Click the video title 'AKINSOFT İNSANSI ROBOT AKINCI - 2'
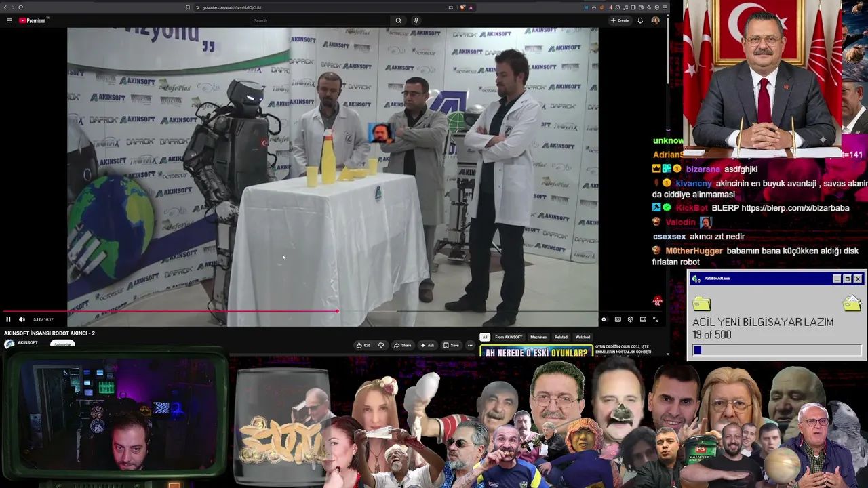The width and height of the screenshot is (868, 488). (x=50, y=333)
